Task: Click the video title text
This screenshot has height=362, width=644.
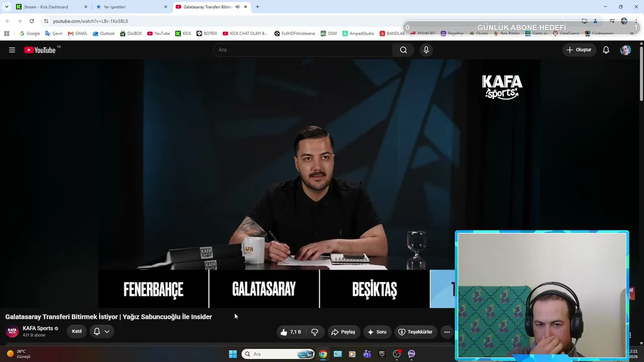Action: [109, 317]
